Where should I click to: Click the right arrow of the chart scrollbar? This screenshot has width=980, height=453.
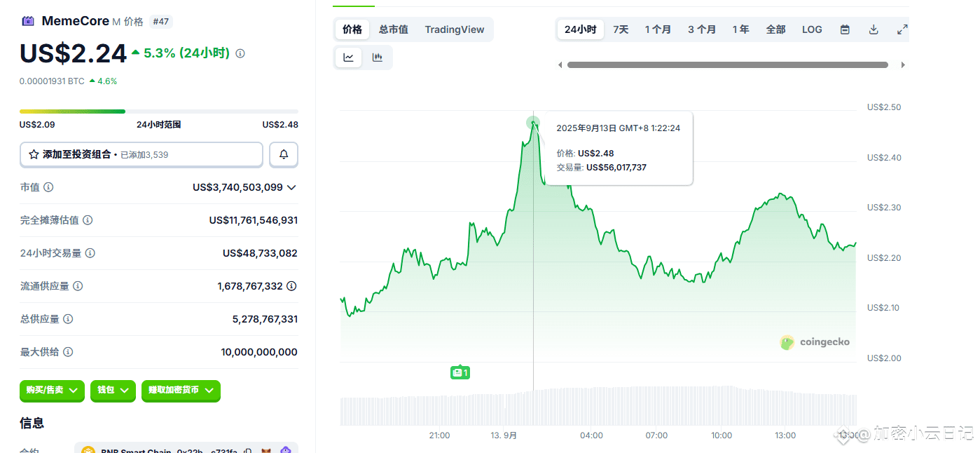click(903, 65)
